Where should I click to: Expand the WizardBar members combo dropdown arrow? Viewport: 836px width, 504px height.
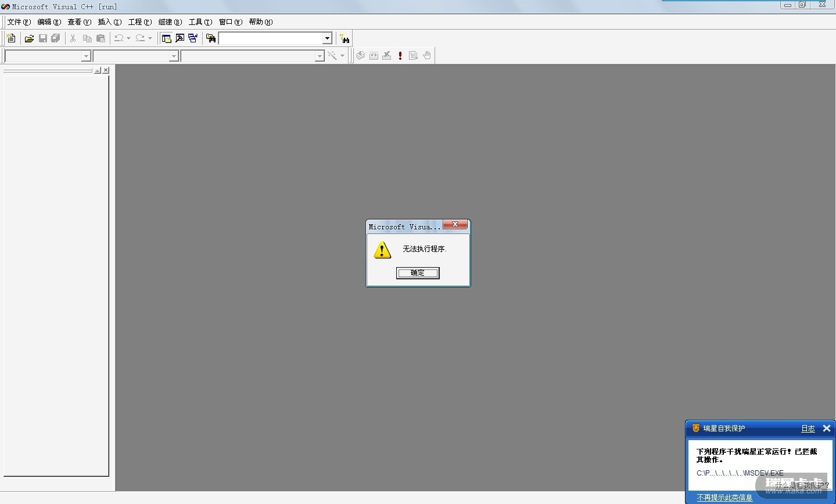[x=320, y=56]
